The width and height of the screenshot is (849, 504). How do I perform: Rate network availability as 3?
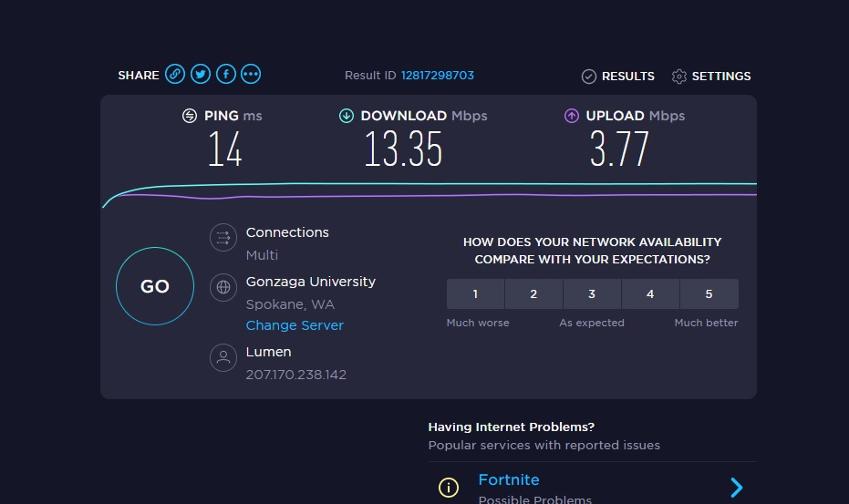coord(592,294)
